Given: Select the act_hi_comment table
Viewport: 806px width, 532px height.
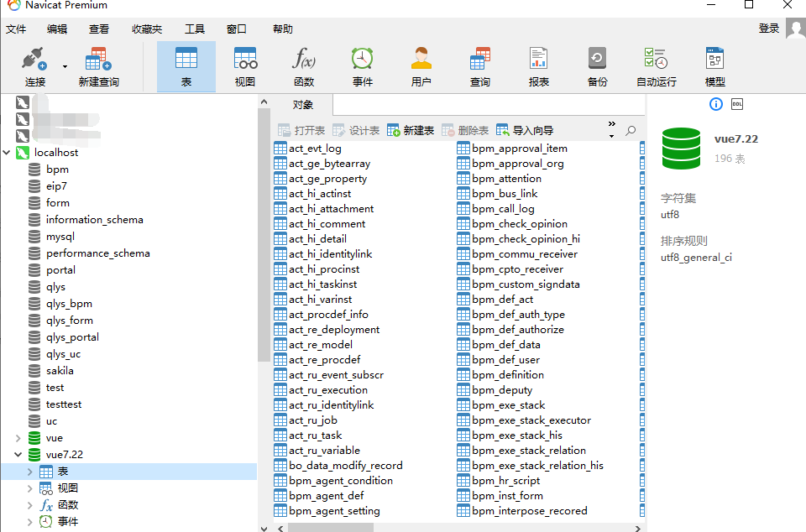Looking at the screenshot, I should point(327,224).
